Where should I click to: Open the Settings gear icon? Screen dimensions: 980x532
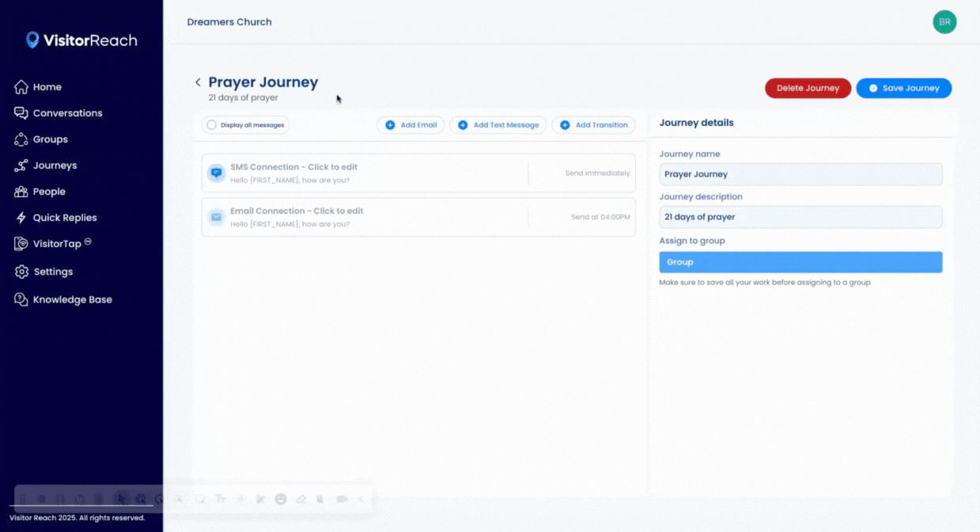pos(21,272)
